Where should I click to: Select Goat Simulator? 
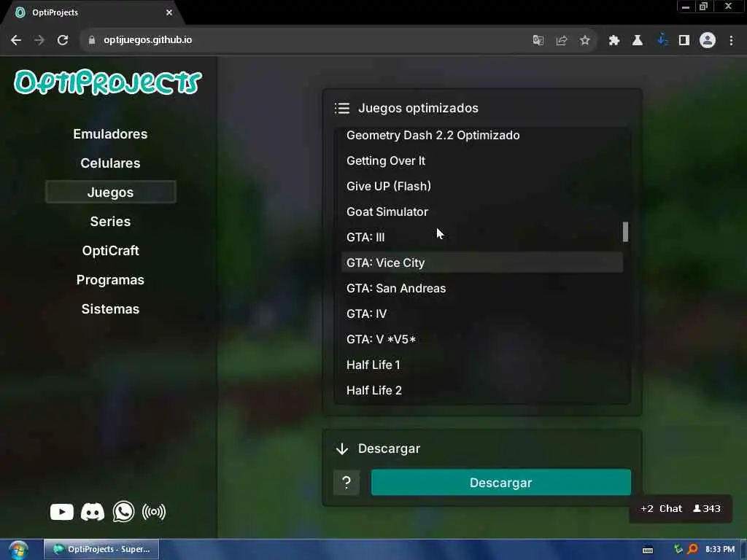(482, 212)
